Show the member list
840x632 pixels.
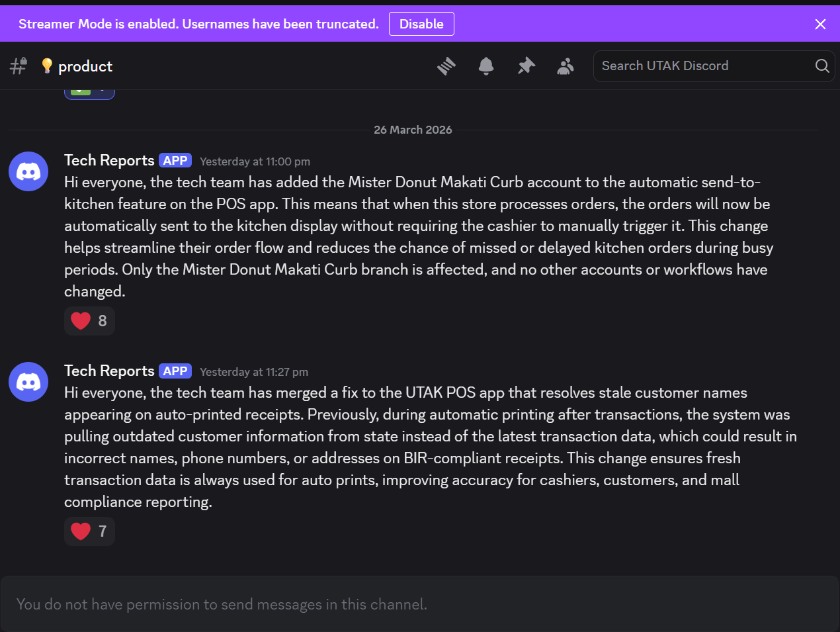coord(566,66)
